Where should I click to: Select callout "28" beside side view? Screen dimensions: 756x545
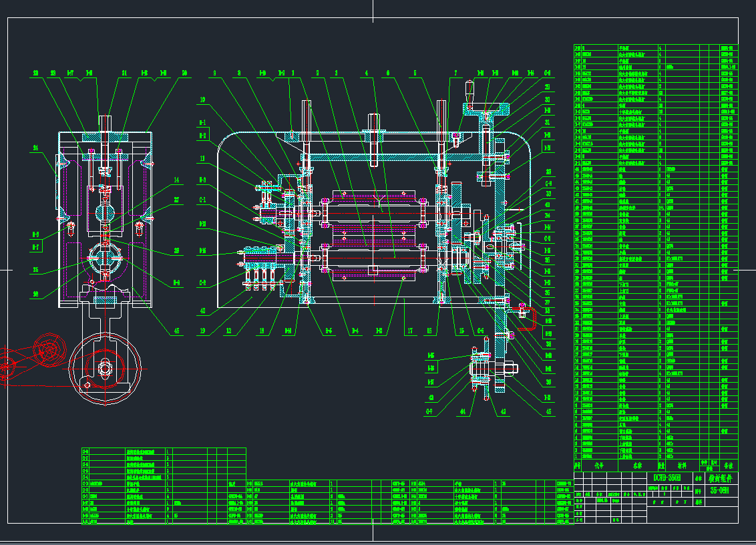(176, 250)
